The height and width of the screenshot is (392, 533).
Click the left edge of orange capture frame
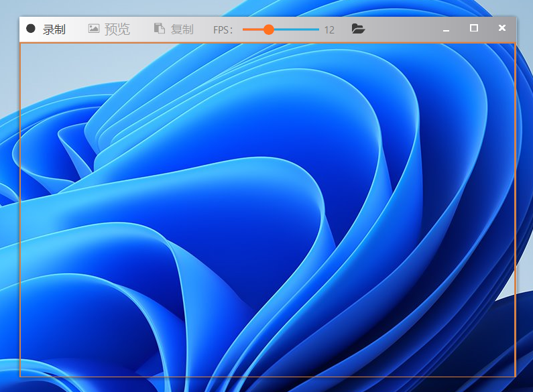[20, 210]
